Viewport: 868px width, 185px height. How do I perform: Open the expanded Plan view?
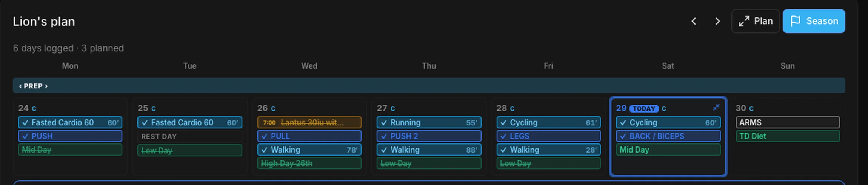(x=755, y=21)
